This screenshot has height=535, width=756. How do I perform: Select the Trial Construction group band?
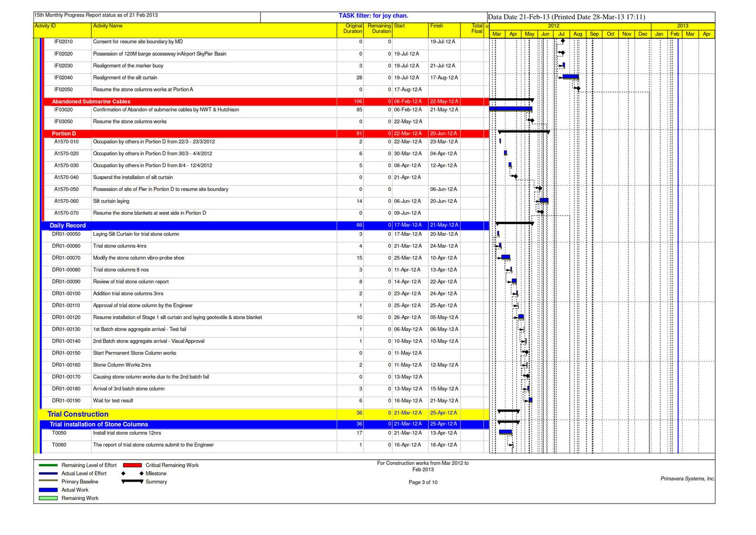264,414
